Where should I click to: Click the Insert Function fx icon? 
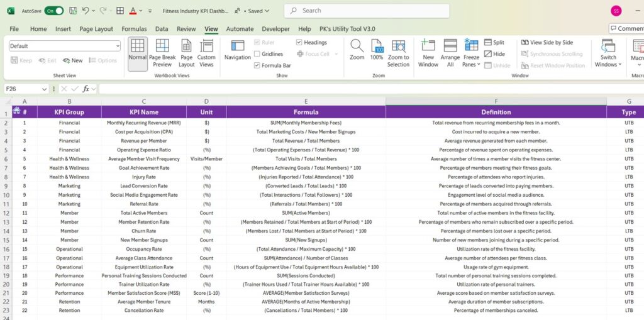click(86, 89)
